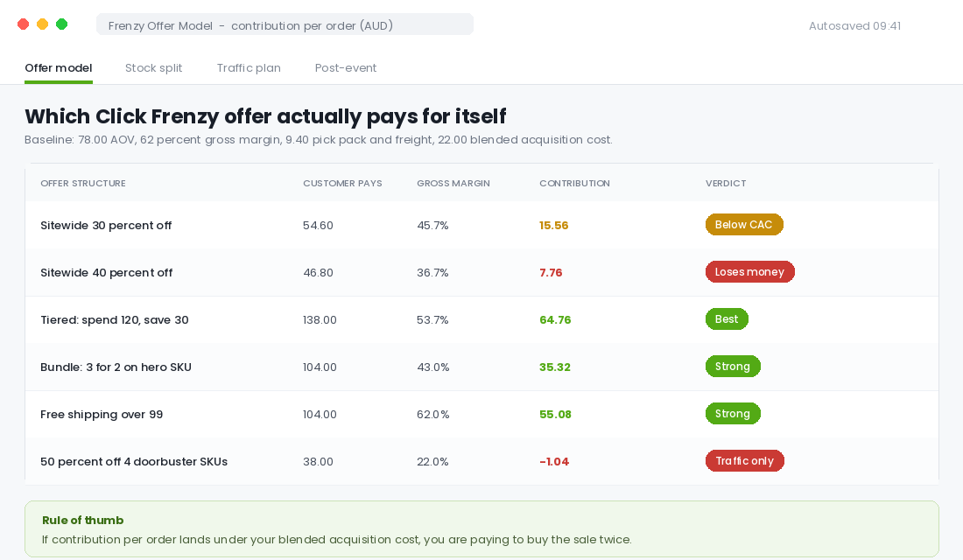Click the 7.76 contribution value
Viewport: 963px width, 560px height.
tap(551, 273)
